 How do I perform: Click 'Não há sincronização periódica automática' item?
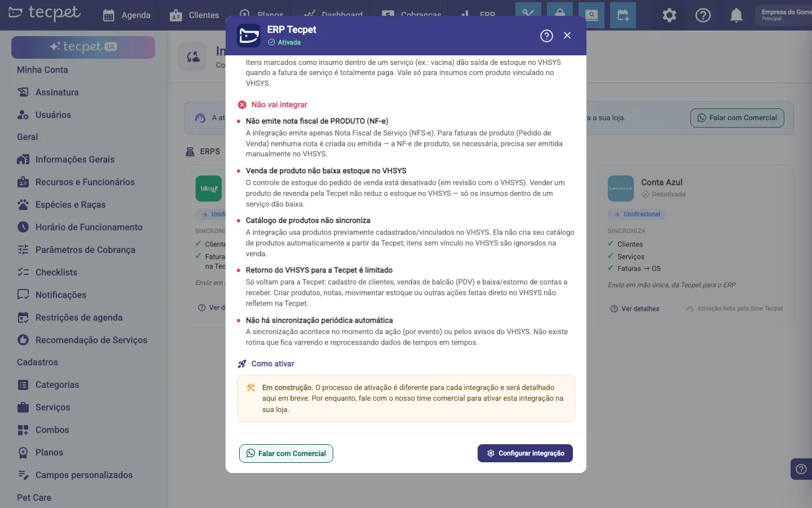point(319,321)
